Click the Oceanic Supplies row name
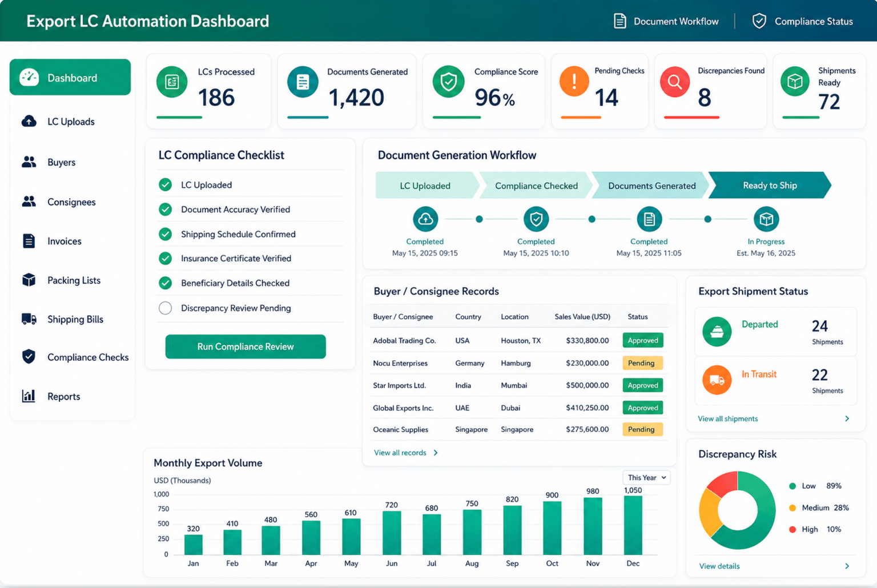Viewport: 877px width, 588px height. coord(401,429)
